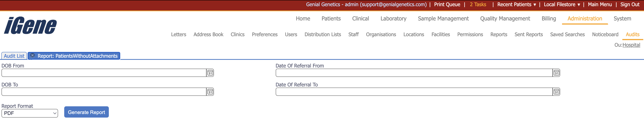644x126 pixels.
Task: Open the Date Of Referral To calendar picker
Action: click(x=556, y=92)
